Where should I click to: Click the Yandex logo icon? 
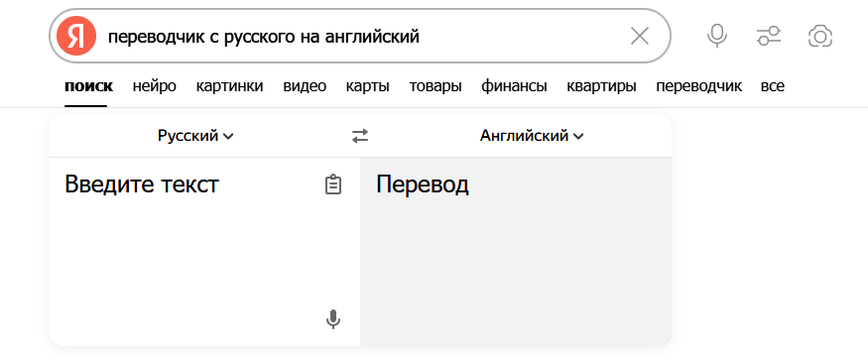76,37
